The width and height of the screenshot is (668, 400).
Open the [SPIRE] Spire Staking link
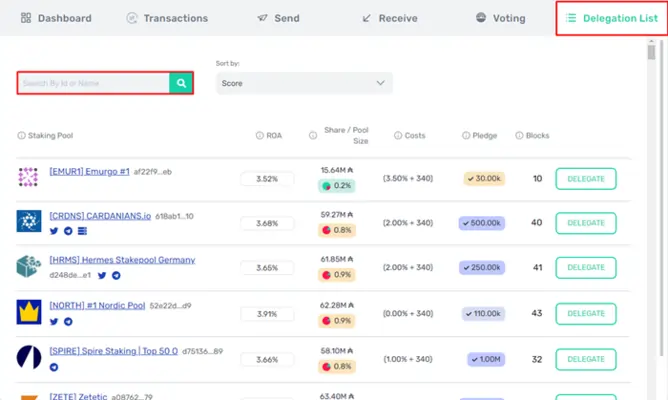114,351
